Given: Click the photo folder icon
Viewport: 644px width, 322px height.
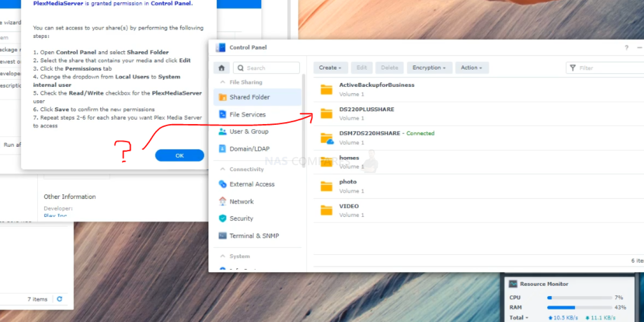Looking at the screenshot, I should tap(326, 186).
